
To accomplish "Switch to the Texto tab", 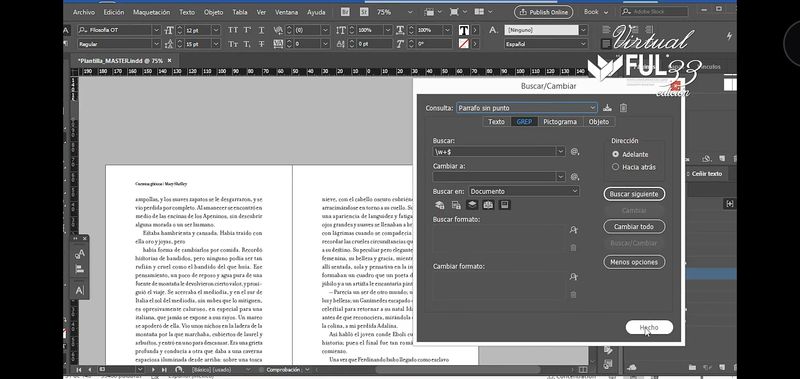I will [496, 122].
